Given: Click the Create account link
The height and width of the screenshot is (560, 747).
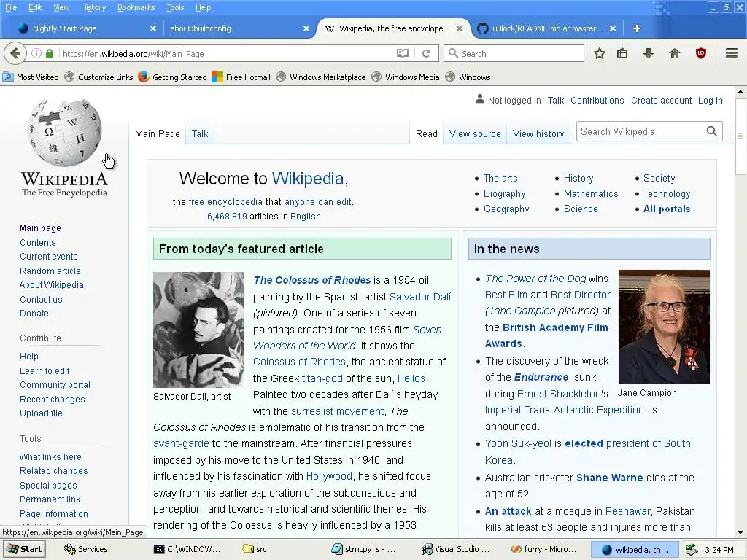Looking at the screenshot, I should (x=661, y=101).
